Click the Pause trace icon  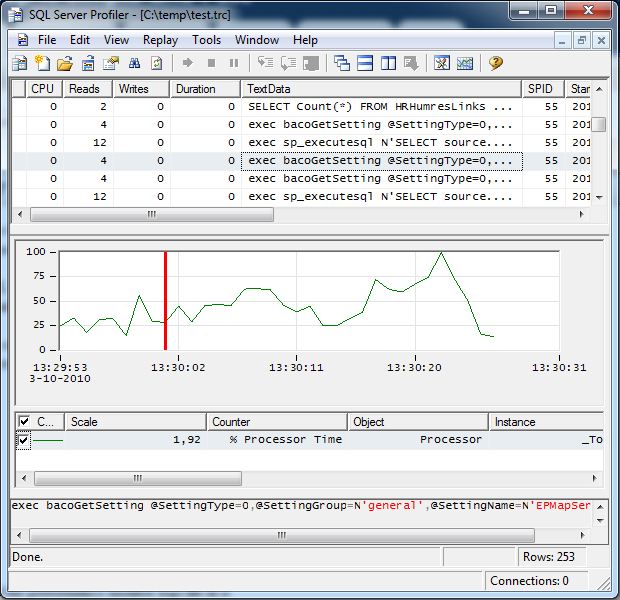point(234,63)
